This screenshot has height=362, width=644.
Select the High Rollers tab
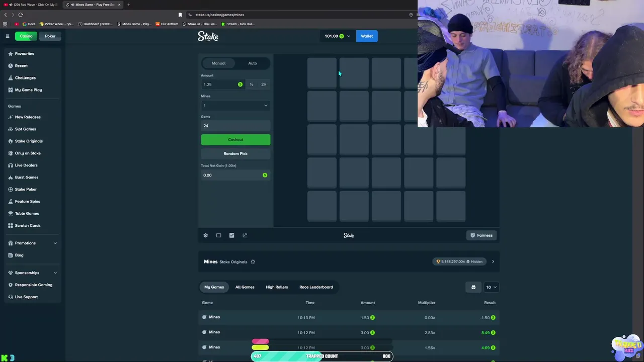(277, 287)
